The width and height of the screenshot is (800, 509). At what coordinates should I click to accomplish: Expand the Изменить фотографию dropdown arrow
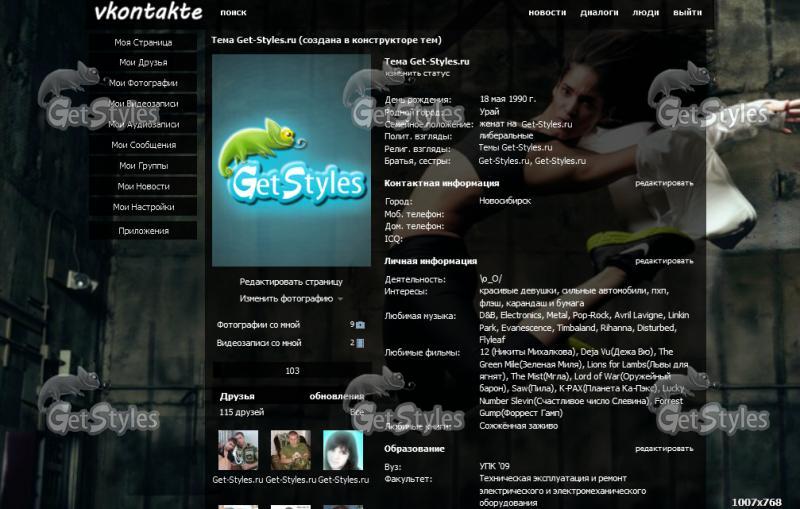click(340, 299)
